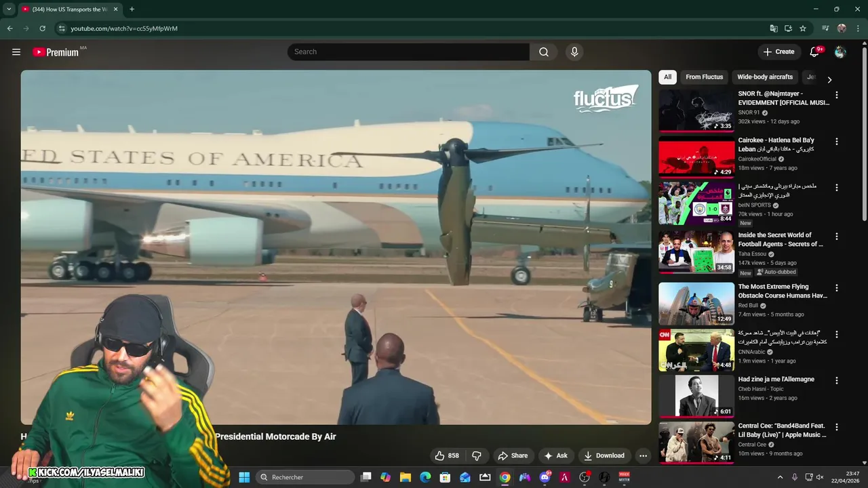Open options for SNOR EVIDEMMENT video

(836, 96)
